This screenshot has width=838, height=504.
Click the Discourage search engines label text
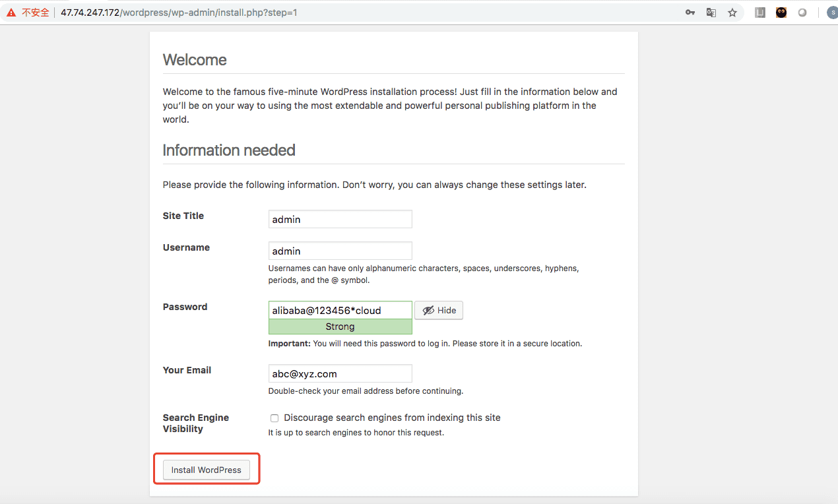pyautogui.click(x=392, y=418)
